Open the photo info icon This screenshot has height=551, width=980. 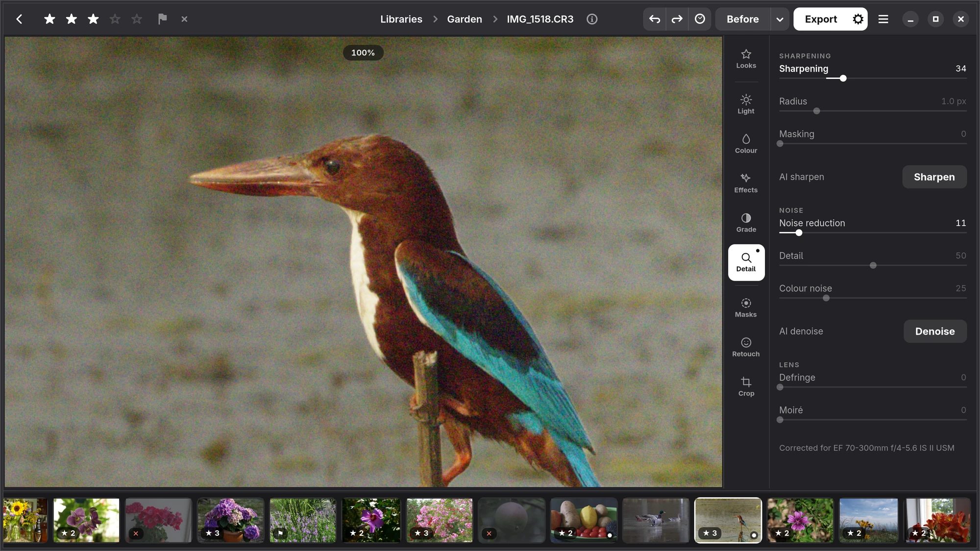tap(592, 19)
